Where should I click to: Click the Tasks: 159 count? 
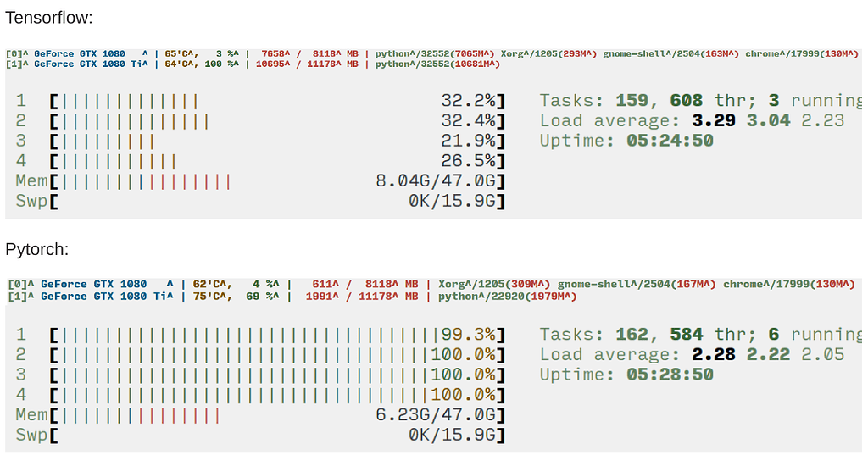tap(632, 100)
